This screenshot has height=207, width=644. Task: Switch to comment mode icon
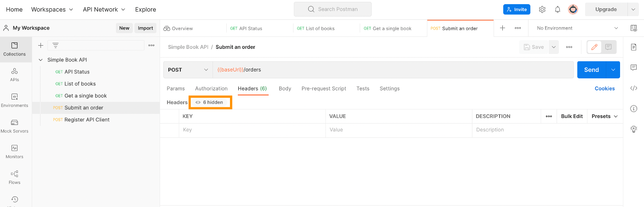(609, 47)
